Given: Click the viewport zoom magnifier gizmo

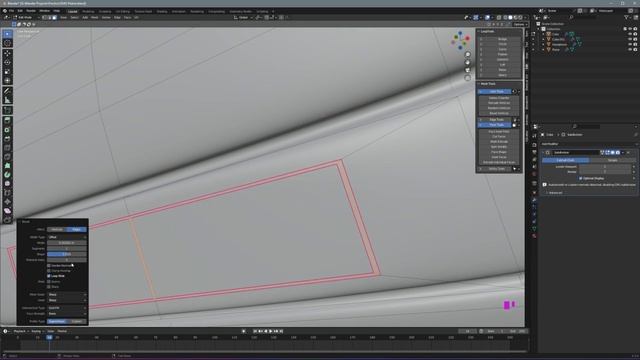Looking at the screenshot, I should pyautogui.click(x=468, y=55).
